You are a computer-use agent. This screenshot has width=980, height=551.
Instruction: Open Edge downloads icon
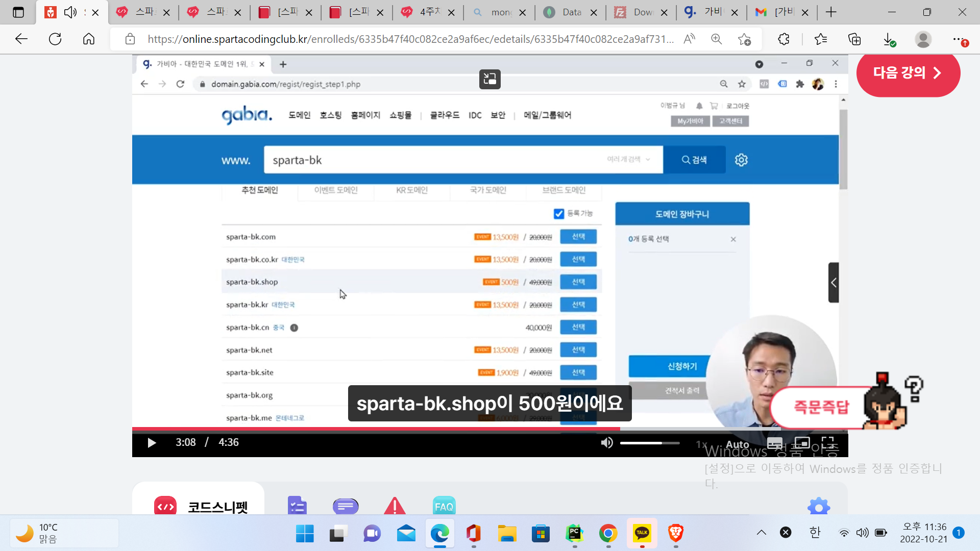[x=889, y=39]
